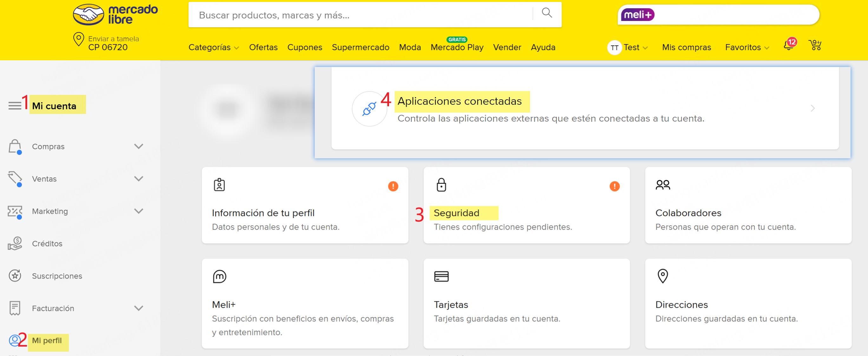Click the TT user avatar icon

(614, 48)
